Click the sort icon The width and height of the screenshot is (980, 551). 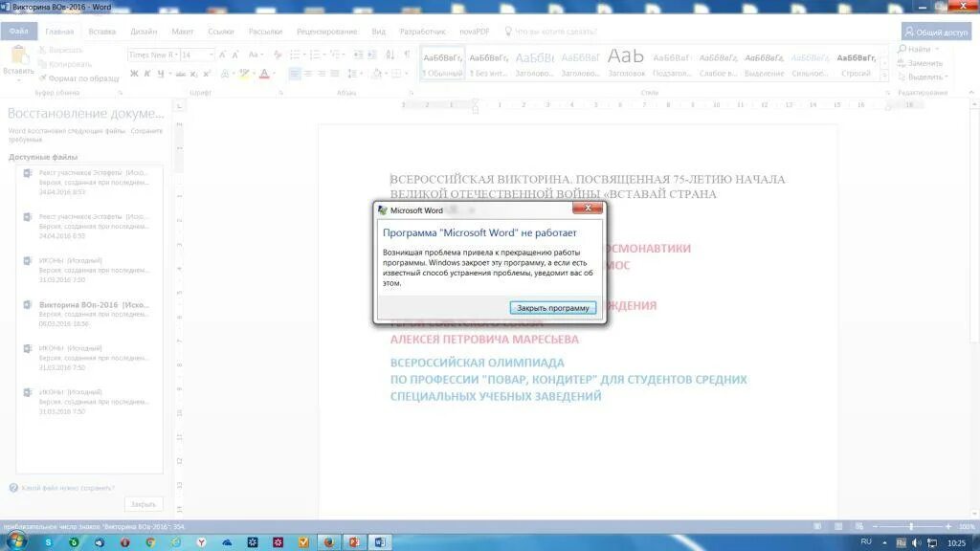[x=390, y=55]
